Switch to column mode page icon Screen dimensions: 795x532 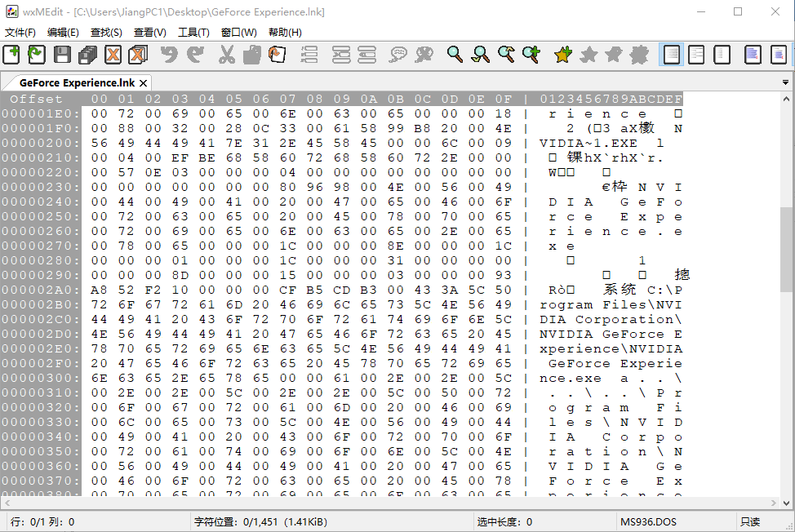coord(779,54)
